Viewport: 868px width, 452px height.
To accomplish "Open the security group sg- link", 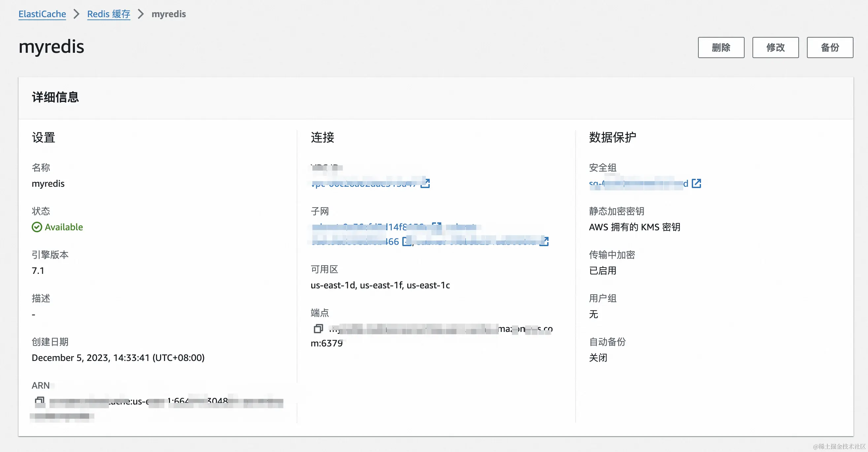I will 638,183.
